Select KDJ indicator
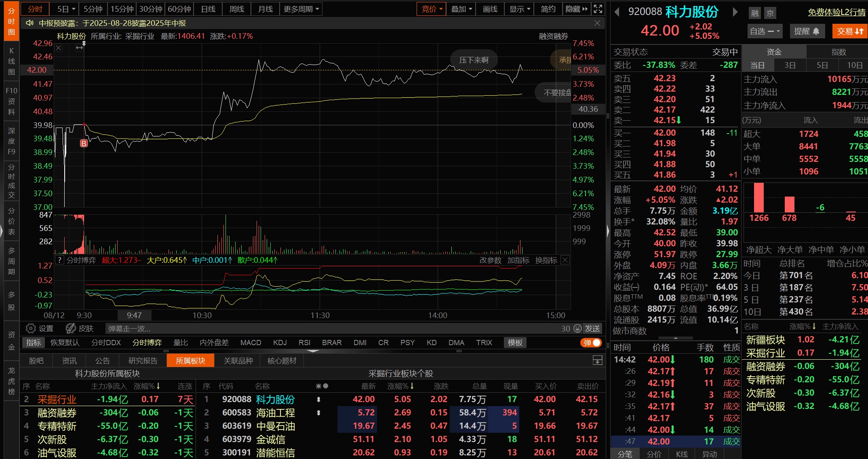 click(x=280, y=342)
